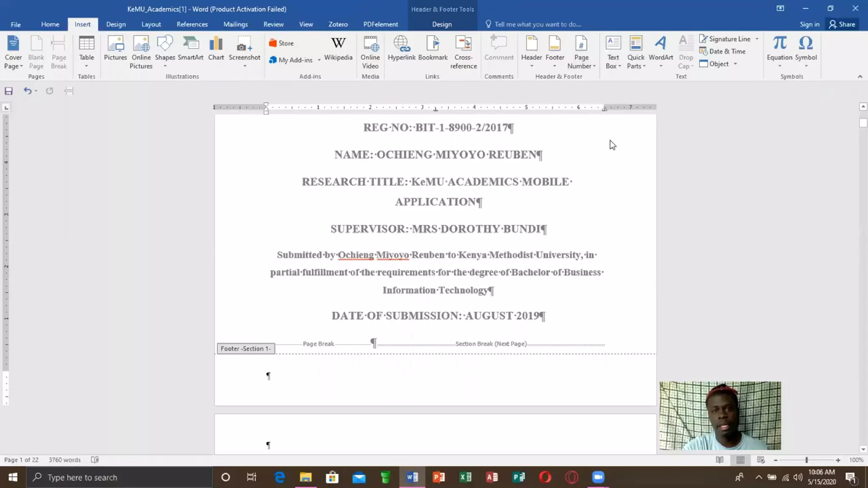Click the Windows taskbar search box
The width and height of the screenshot is (868, 488).
coord(119,477)
